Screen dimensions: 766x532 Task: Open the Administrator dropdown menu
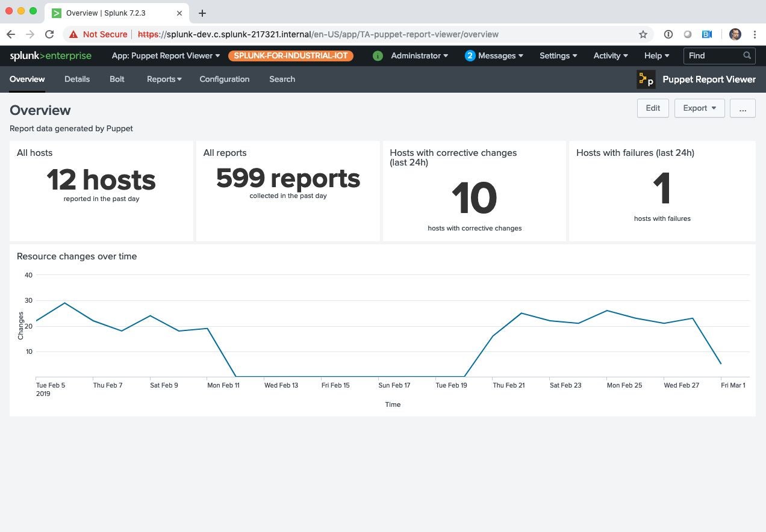pyautogui.click(x=420, y=55)
